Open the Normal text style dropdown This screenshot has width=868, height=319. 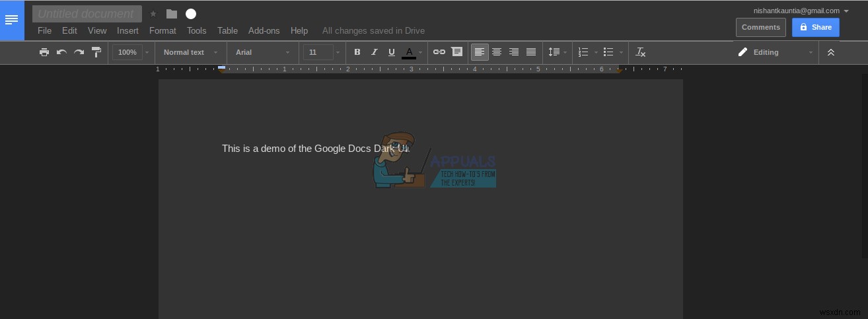[x=191, y=52]
